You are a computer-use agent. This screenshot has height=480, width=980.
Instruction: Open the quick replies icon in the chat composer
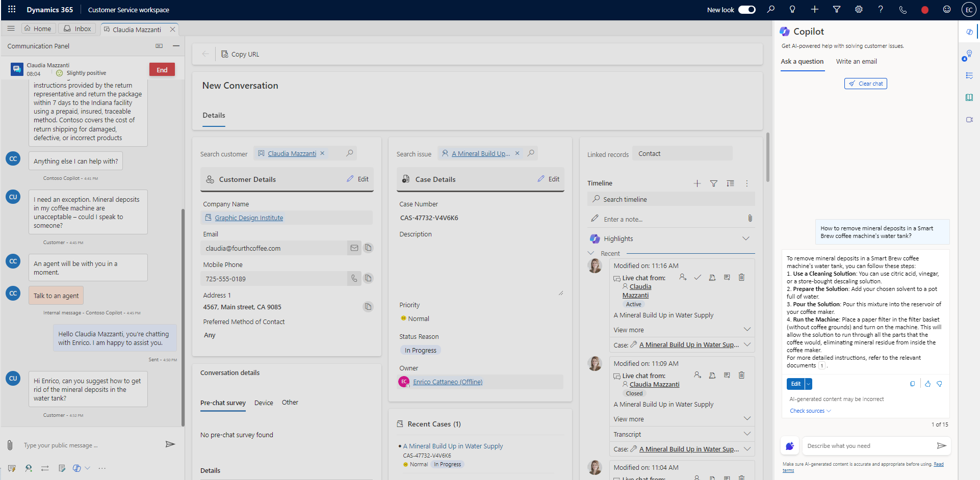11,468
